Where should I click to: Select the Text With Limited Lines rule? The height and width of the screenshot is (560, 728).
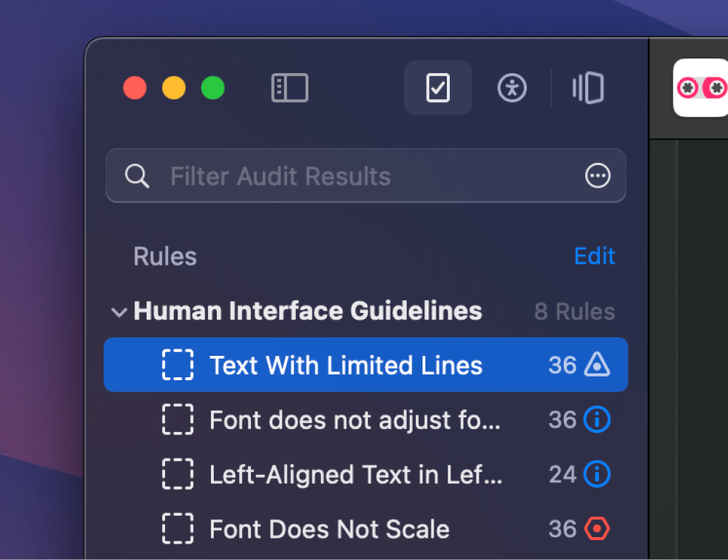[x=366, y=365]
